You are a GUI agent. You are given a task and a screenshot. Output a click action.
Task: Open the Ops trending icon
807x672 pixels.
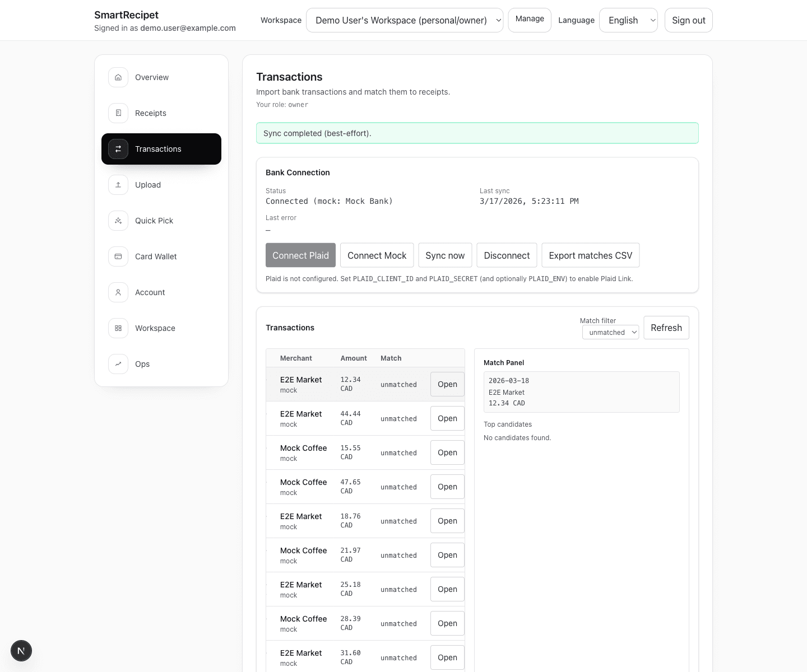(118, 364)
